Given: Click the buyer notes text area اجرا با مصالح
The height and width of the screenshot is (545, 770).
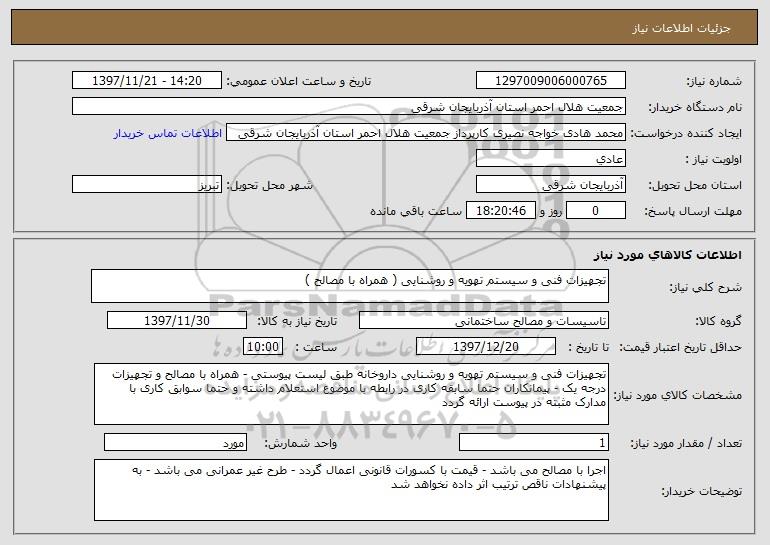Looking at the screenshot, I should [x=351, y=490].
